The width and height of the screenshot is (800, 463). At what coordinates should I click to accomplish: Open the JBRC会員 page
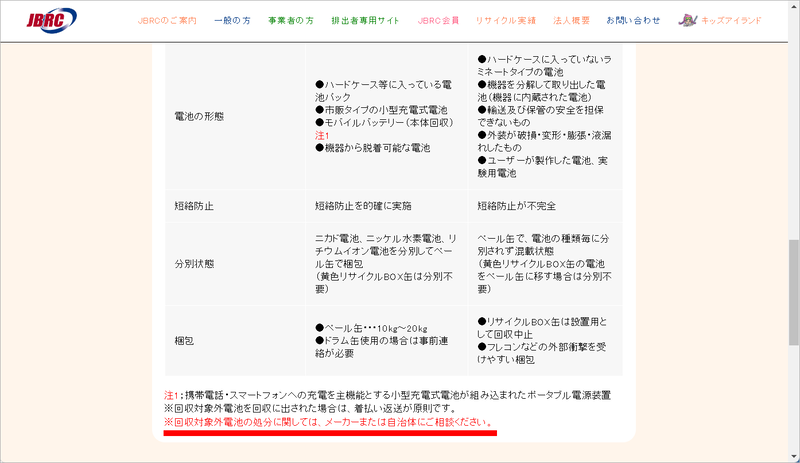[438, 21]
